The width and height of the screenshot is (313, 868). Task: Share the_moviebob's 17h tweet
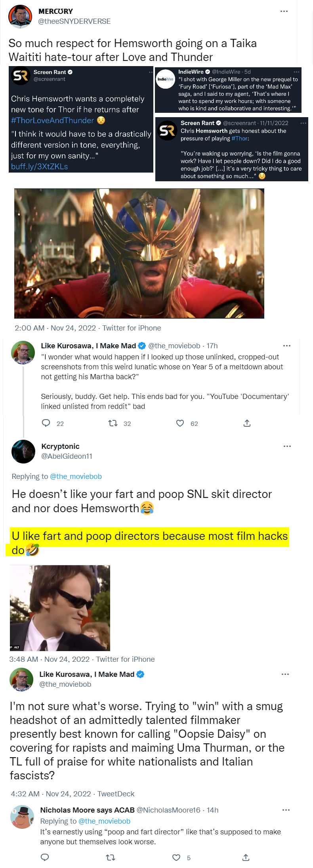coord(247,423)
